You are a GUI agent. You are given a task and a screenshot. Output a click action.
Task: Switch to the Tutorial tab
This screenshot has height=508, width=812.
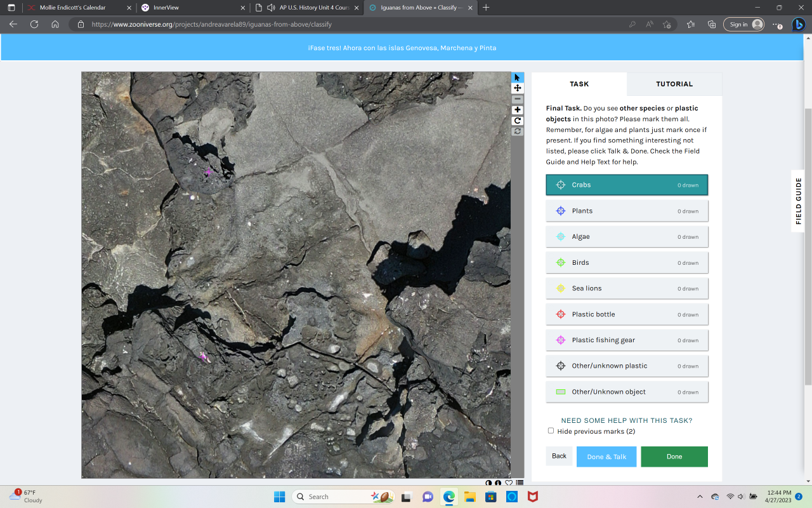pyautogui.click(x=674, y=84)
